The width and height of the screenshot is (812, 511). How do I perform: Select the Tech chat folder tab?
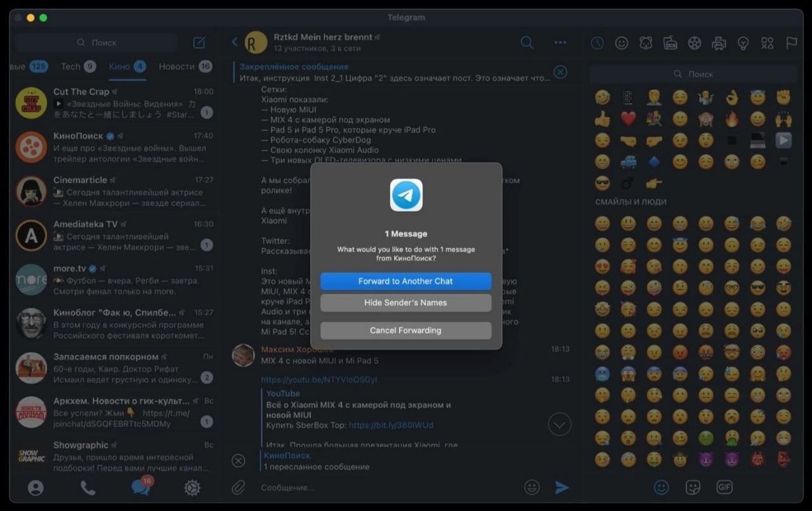(78, 67)
